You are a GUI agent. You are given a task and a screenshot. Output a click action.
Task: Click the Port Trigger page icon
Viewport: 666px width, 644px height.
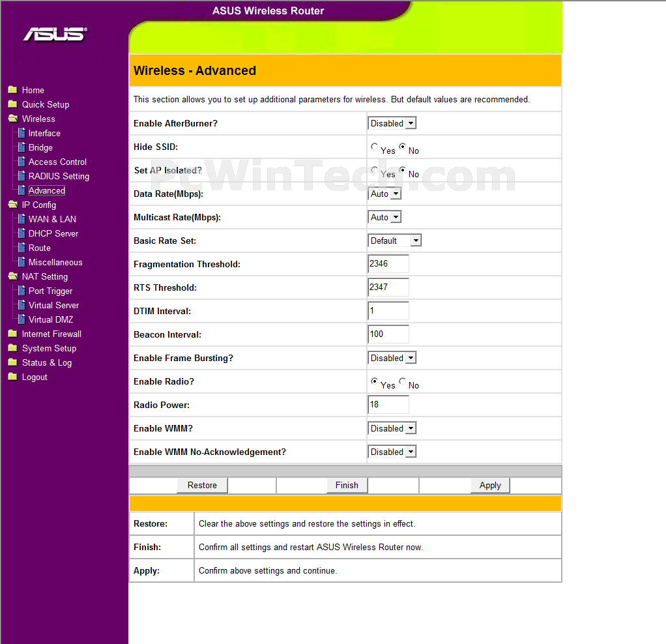(22, 291)
